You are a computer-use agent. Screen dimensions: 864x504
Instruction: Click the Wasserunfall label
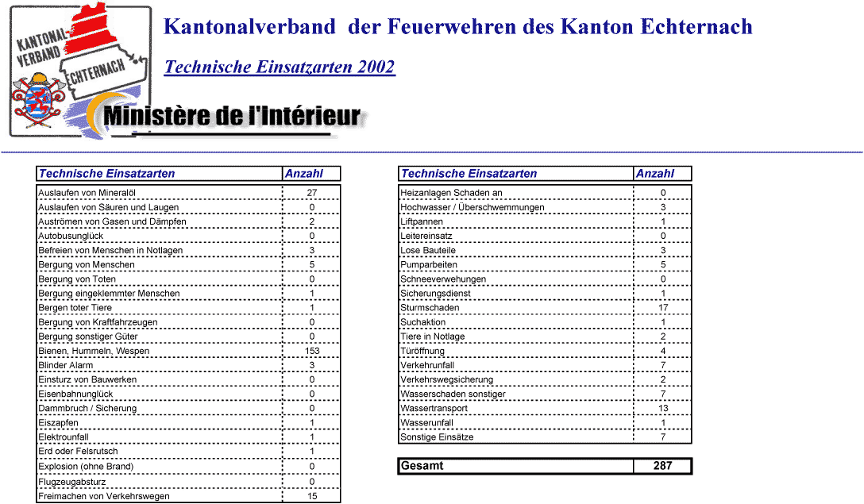coord(427,422)
